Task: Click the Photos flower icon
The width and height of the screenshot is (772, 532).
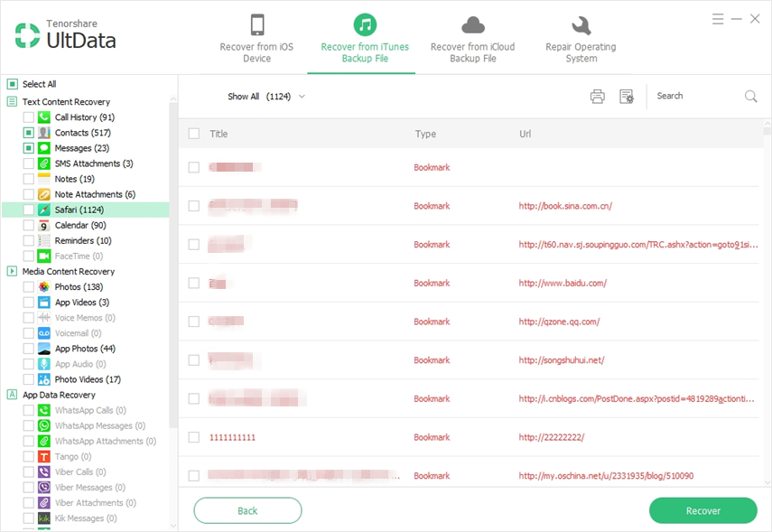Action: pos(44,286)
